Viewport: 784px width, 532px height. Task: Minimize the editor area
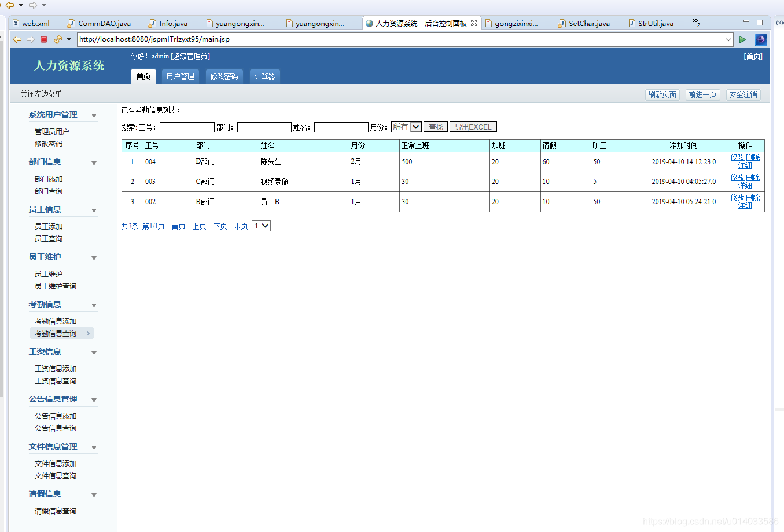pyautogui.click(x=746, y=22)
